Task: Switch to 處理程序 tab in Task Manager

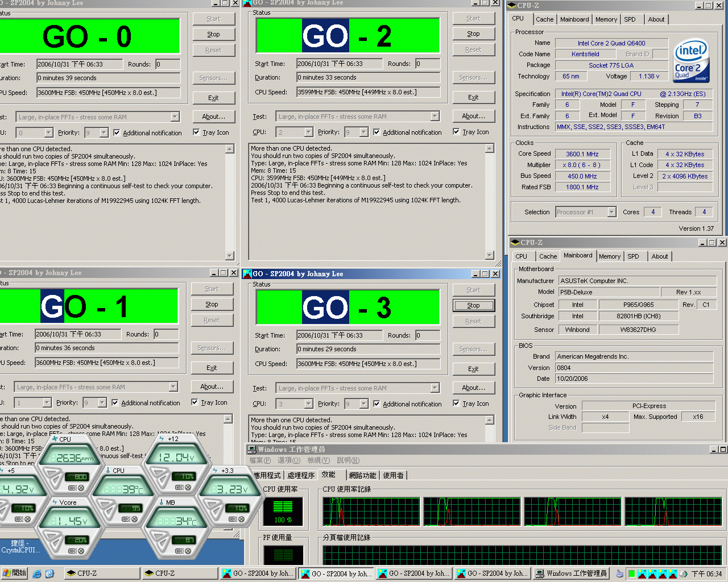Action: coord(301,475)
